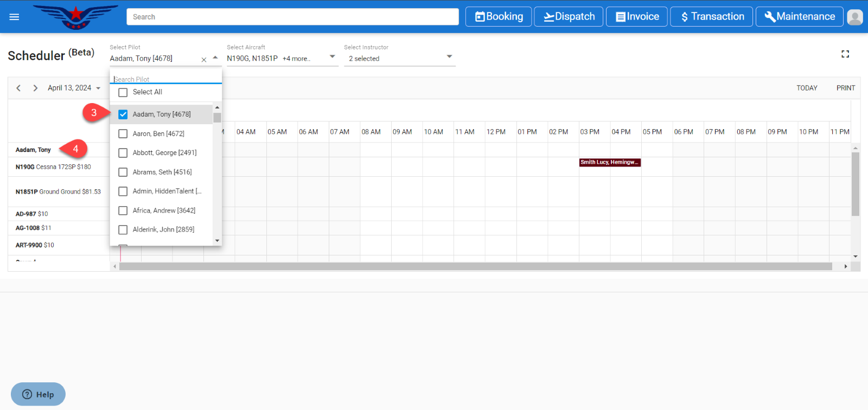Click the TODAY button

pyautogui.click(x=807, y=88)
